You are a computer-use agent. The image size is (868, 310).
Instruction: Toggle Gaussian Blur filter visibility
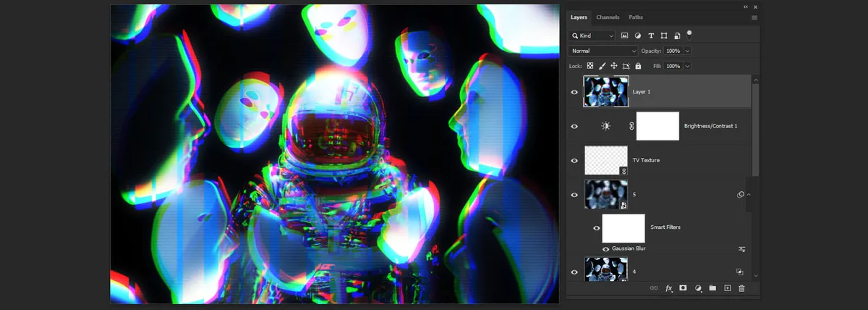[606, 248]
